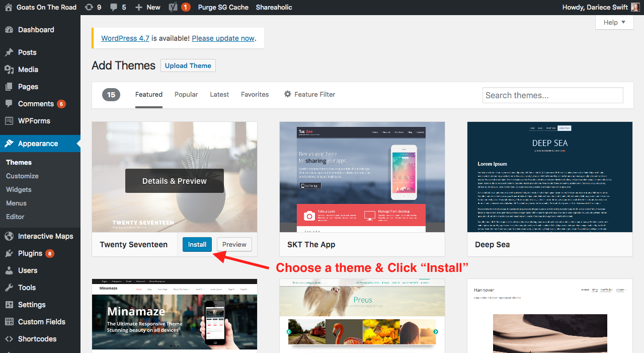
Task: Switch to the Popular themes tab
Action: click(186, 94)
